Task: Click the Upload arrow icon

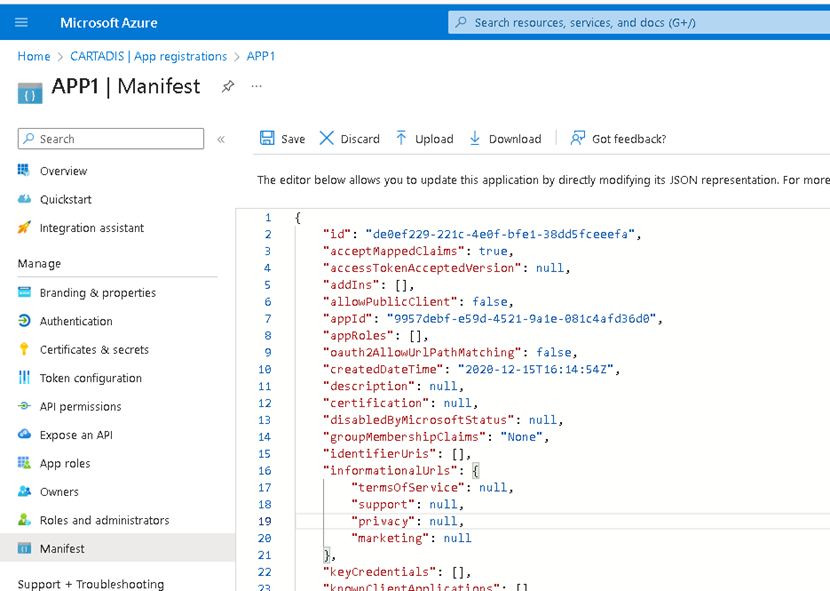Action: 401,138
